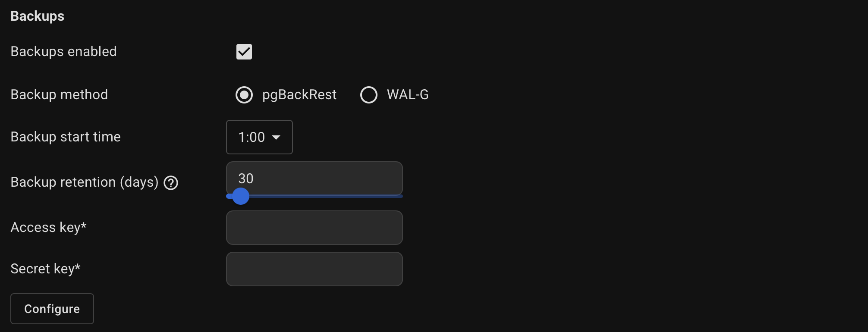This screenshot has width=868, height=332.
Task: Click the pgBackRest label text
Action: click(299, 95)
